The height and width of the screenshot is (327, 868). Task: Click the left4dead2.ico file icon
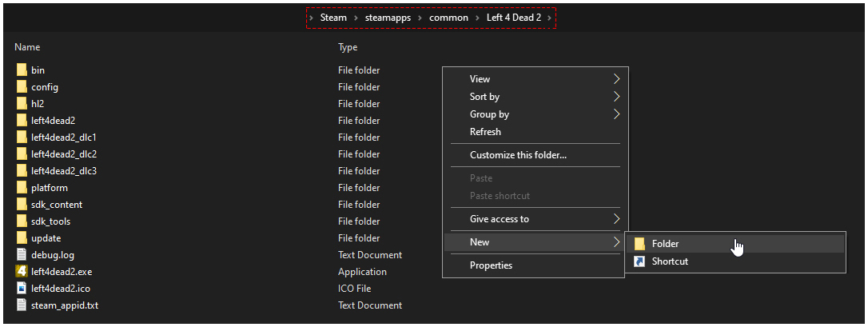22,289
